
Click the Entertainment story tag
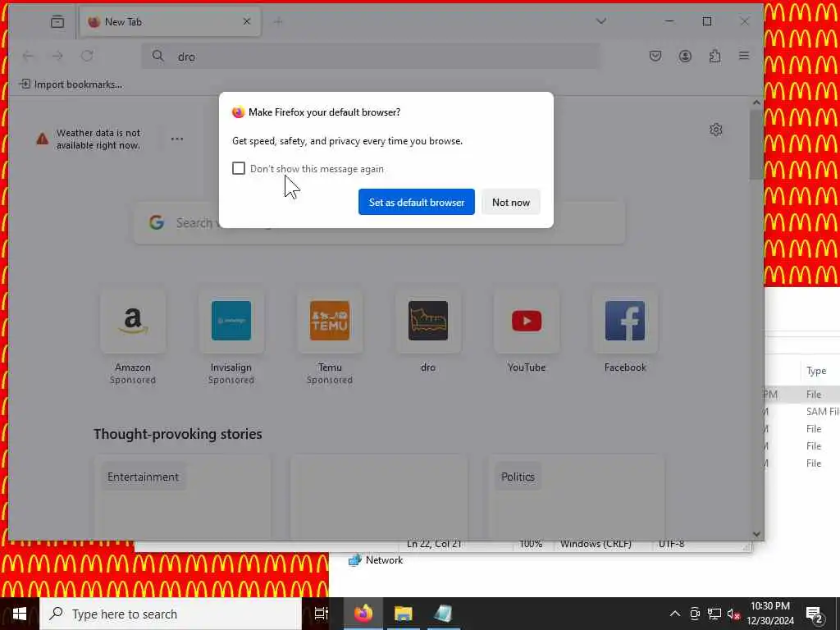pyautogui.click(x=143, y=477)
